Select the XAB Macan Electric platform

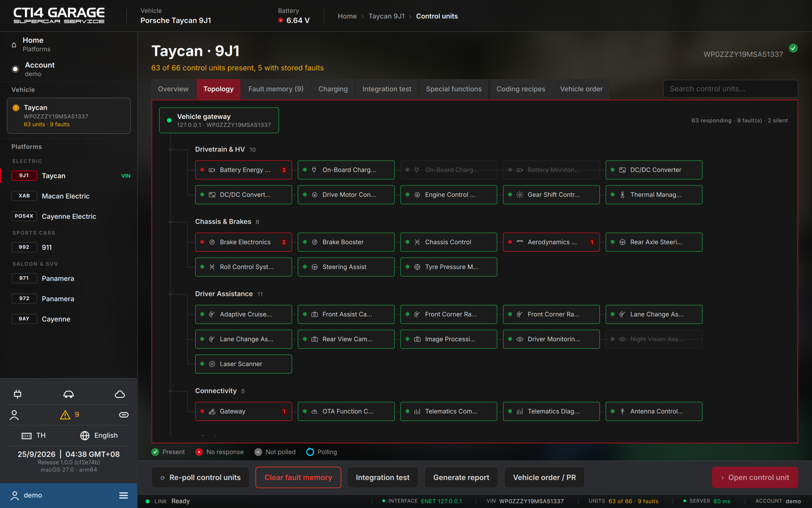[69, 196]
